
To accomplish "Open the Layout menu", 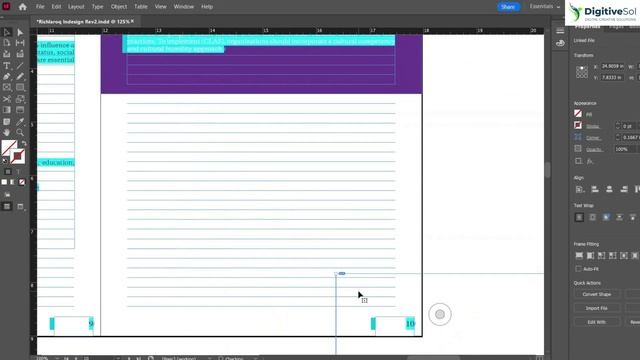I will point(76,7).
